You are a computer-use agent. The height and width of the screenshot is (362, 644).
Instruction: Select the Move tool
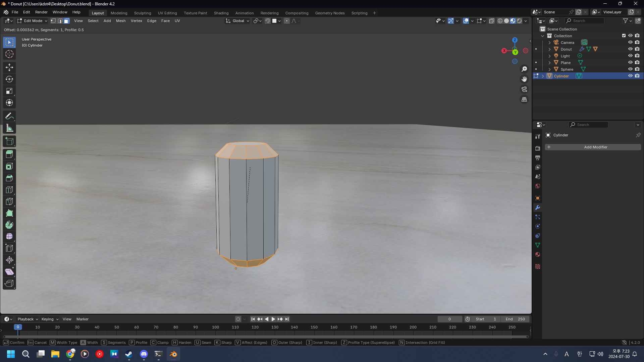9,67
